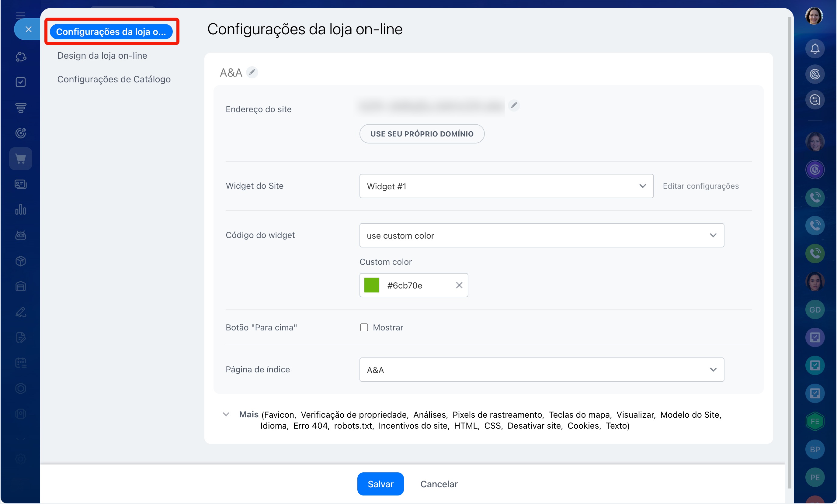This screenshot has width=837, height=504.
Task: Open analytics bar chart icon in left sidebar
Action: (21, 209)
